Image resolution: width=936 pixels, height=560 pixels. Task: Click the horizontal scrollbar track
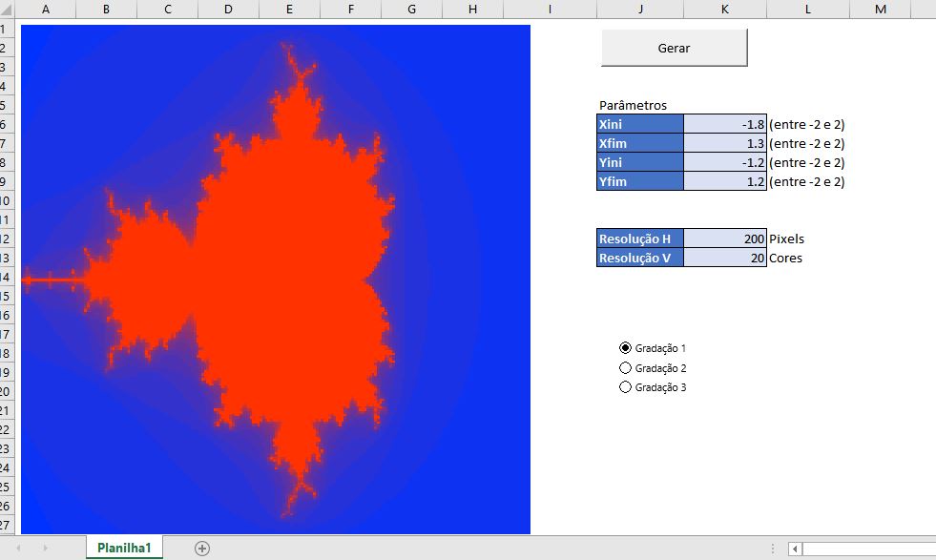tap(868, 549)
